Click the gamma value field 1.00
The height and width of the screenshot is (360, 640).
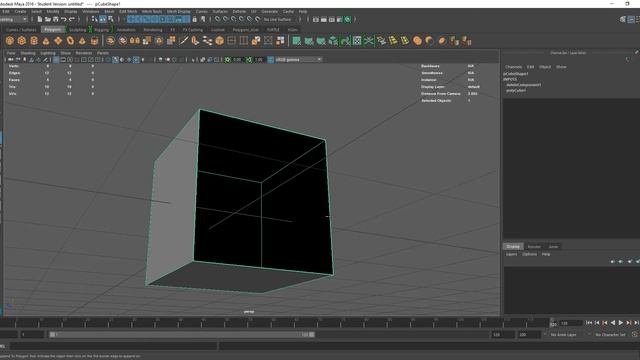(x=259, y=60)
